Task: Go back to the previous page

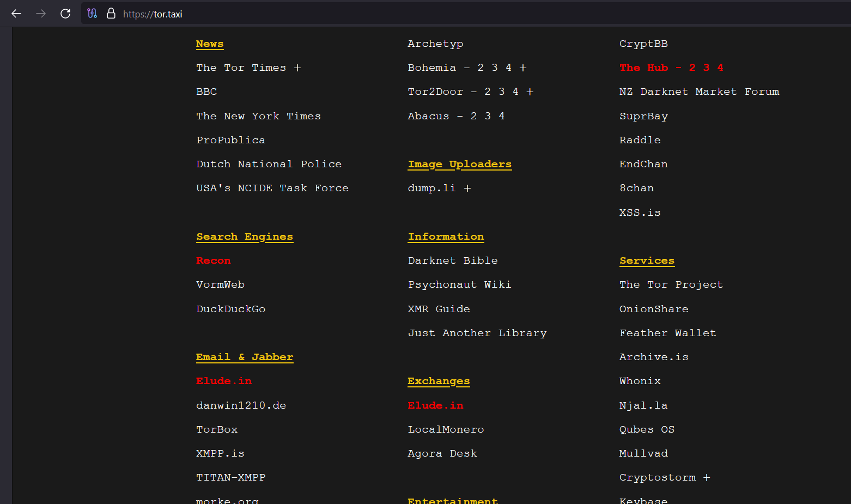Action: pos(16,14)
